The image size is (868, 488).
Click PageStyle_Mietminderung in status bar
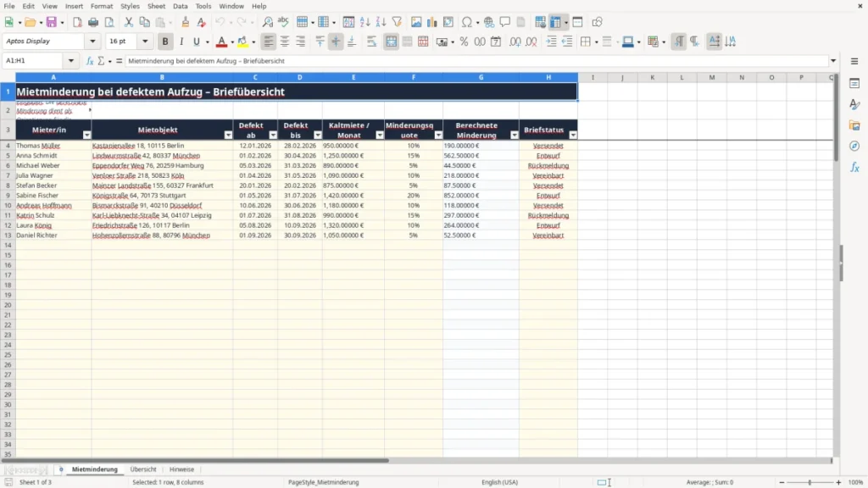323,482
